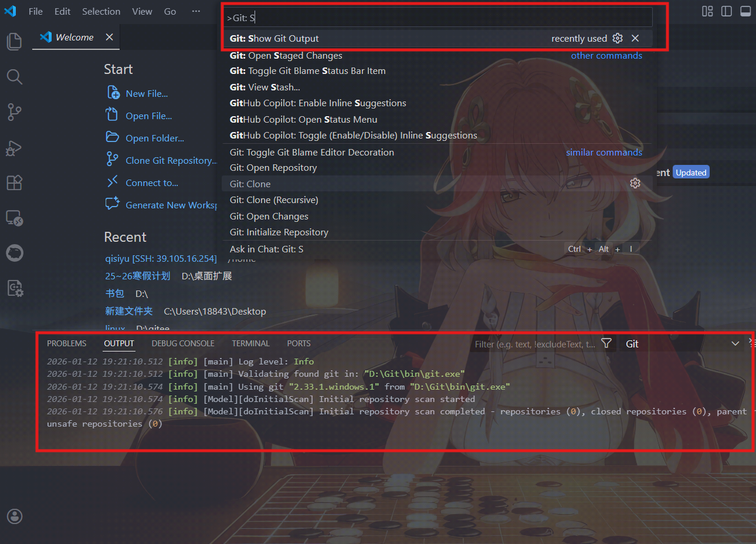Viewport: 756px width, 544px height.
Task: Open the Go menu
Action: tap(170, 11)
